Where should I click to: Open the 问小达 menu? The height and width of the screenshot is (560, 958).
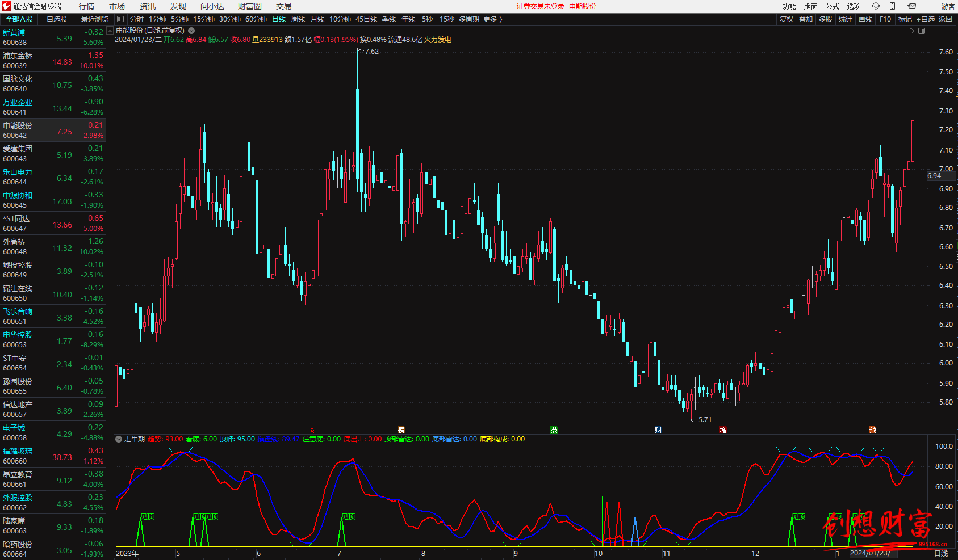pos(212,6)
